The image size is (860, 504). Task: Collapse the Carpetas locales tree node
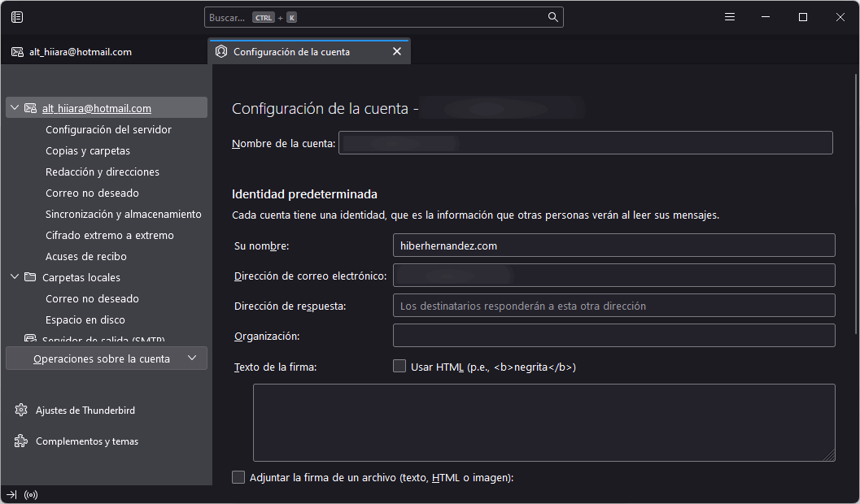tap(14, 277)
